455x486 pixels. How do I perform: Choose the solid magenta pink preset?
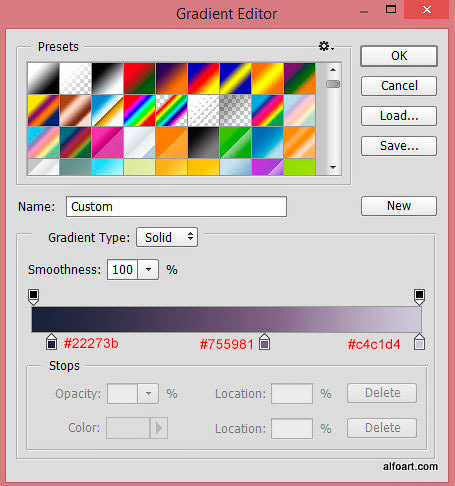pyautogui.click(x=107, y=142)
